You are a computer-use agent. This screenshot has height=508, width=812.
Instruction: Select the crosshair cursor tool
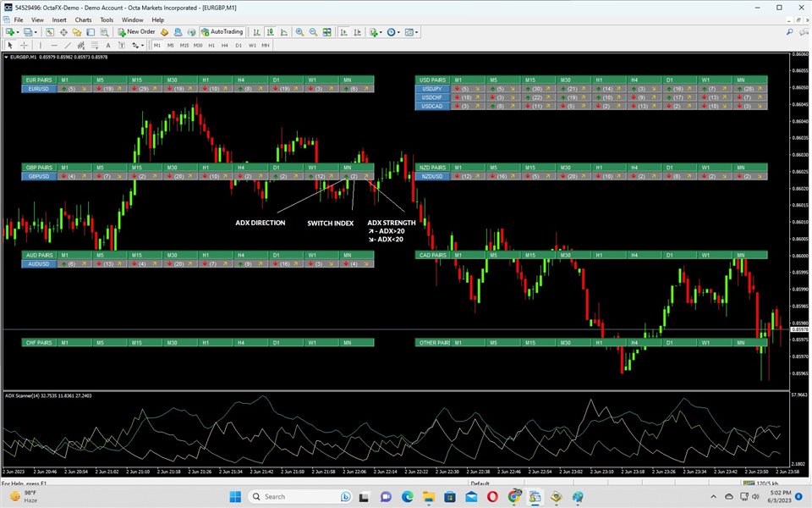click(24, 46)
